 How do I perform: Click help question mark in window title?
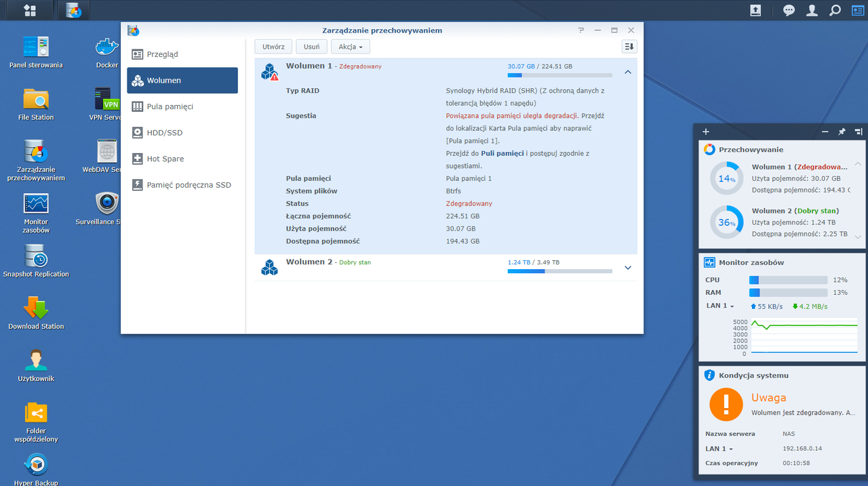click(x=581, y=30)
